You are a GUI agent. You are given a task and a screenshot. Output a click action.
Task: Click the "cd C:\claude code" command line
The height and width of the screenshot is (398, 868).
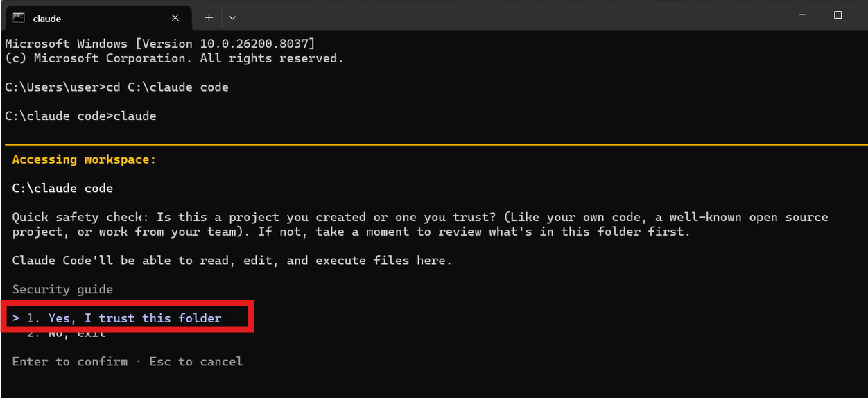click(x=116, y=87)
